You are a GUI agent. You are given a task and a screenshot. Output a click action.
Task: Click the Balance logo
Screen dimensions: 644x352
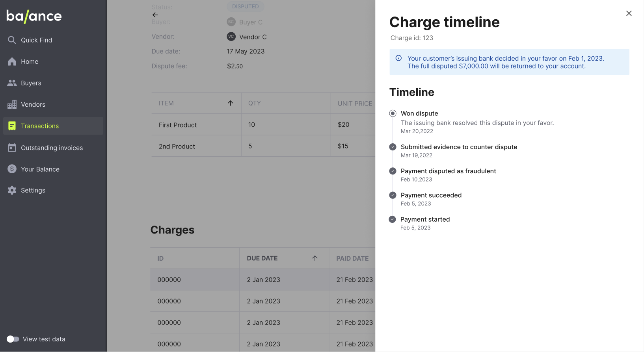tap(34, 16)
